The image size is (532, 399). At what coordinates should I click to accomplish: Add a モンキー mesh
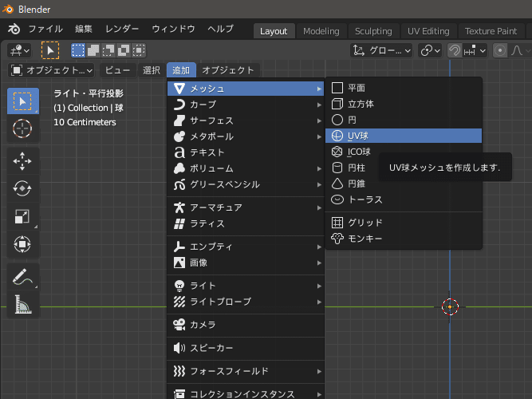pos(404,239)
